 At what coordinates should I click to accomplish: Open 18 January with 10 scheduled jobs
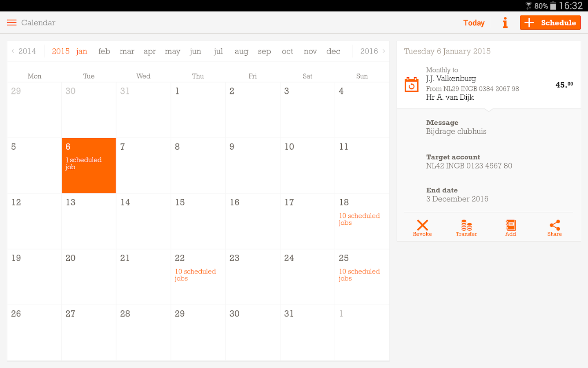point(362,221)
